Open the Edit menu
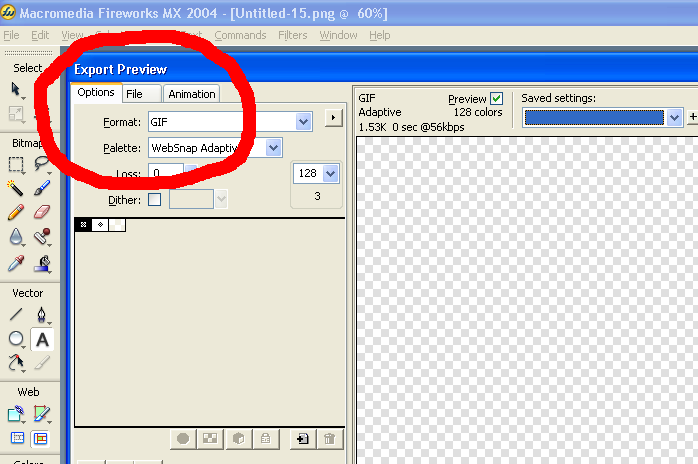 pos(40,35)
